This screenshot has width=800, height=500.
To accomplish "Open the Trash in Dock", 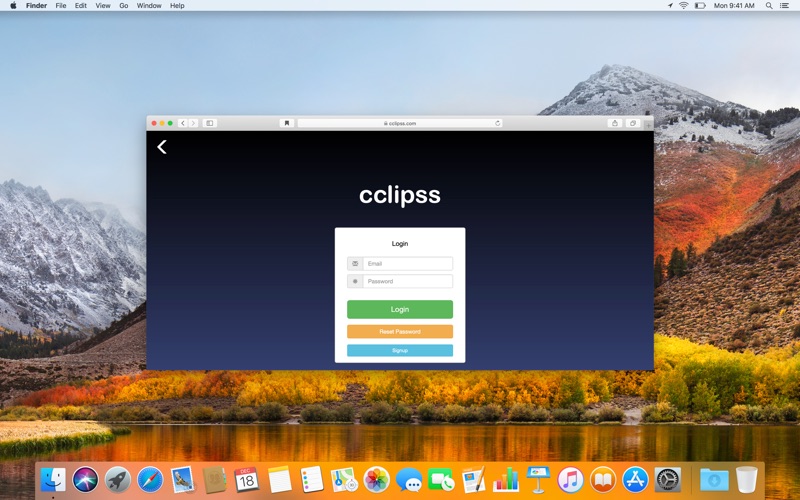I will [x=747, y=480].
